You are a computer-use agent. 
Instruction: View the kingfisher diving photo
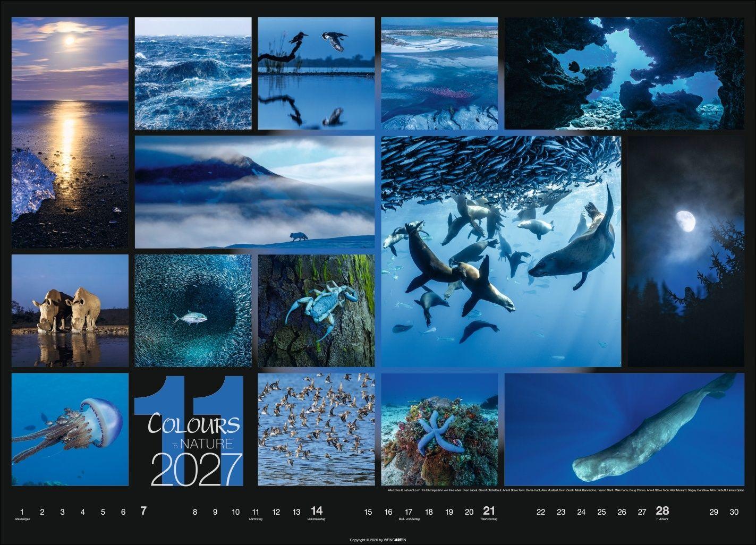click(316, 72)
